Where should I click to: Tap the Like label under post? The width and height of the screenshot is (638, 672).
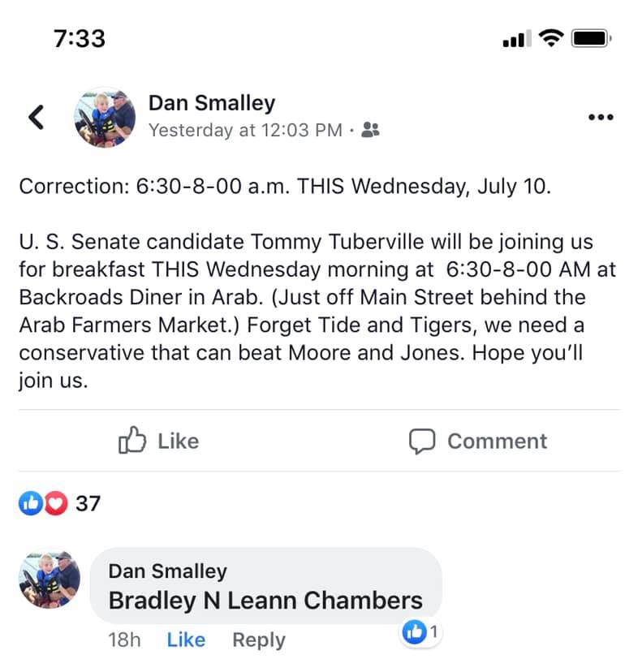(179, 441)
